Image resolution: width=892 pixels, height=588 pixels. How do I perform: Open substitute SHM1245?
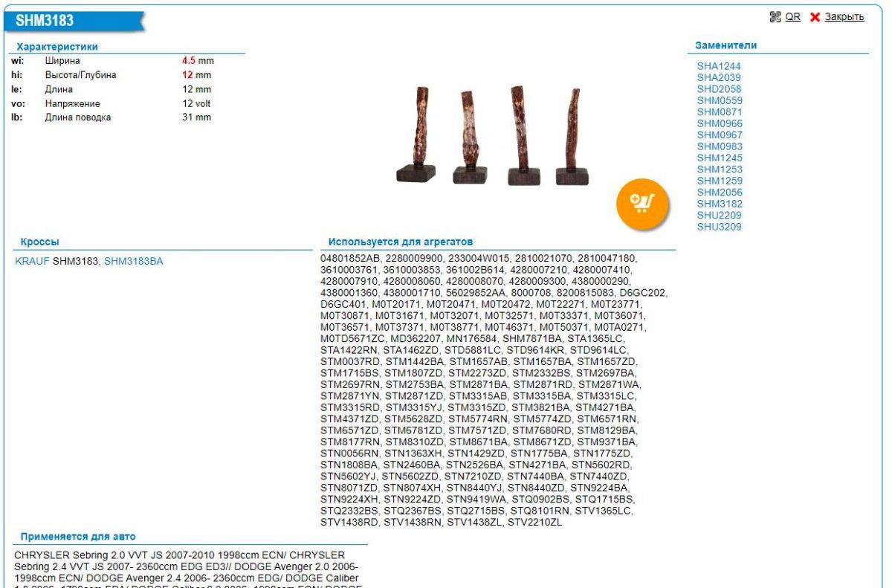pyautogui.click(x=719, y=158)
